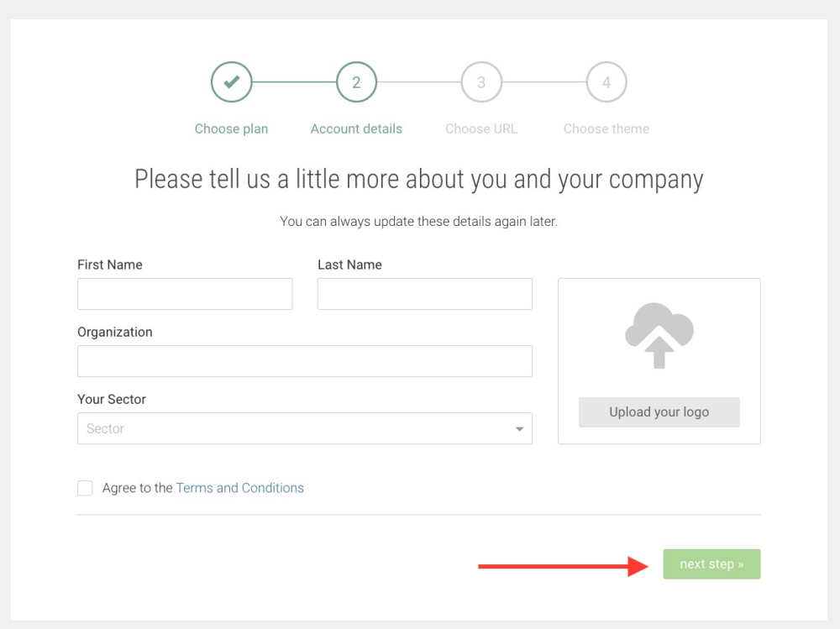Click into the Last Name field

point(425,294)
